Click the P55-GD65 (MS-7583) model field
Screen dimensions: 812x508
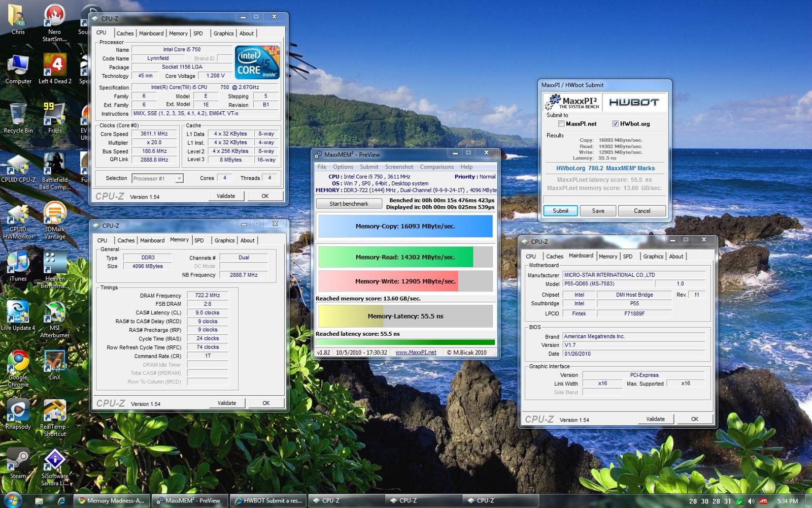[x=607, y=284]
